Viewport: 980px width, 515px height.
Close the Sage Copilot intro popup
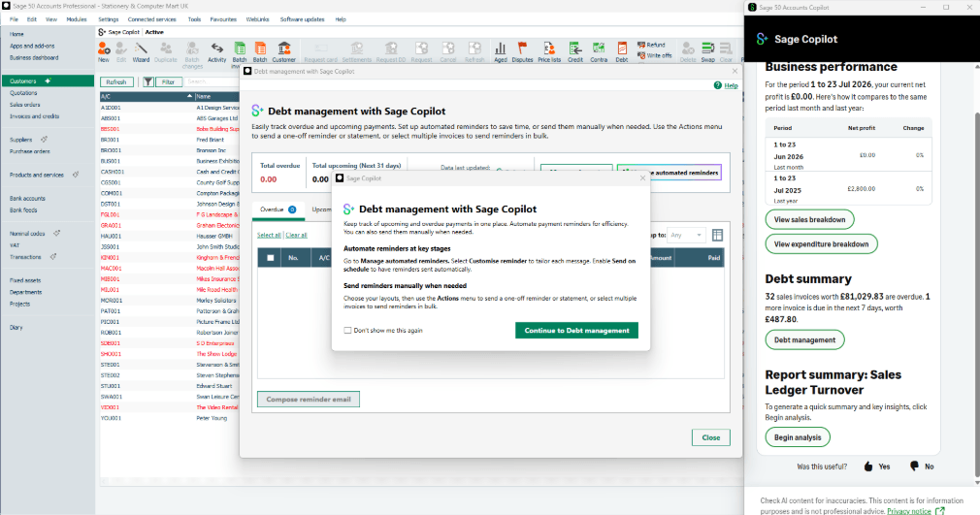pyautogui.click(x=642, y=178)
